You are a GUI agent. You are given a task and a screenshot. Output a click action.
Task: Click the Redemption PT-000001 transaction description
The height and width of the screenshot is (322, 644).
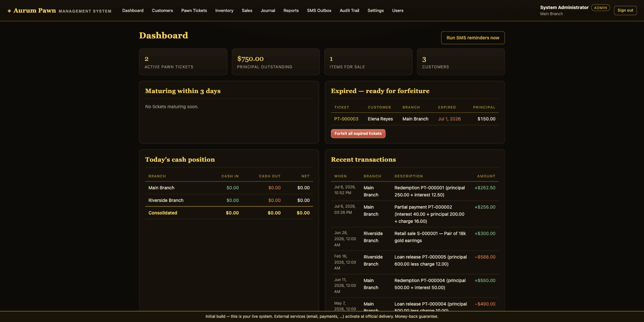(429, 191)
